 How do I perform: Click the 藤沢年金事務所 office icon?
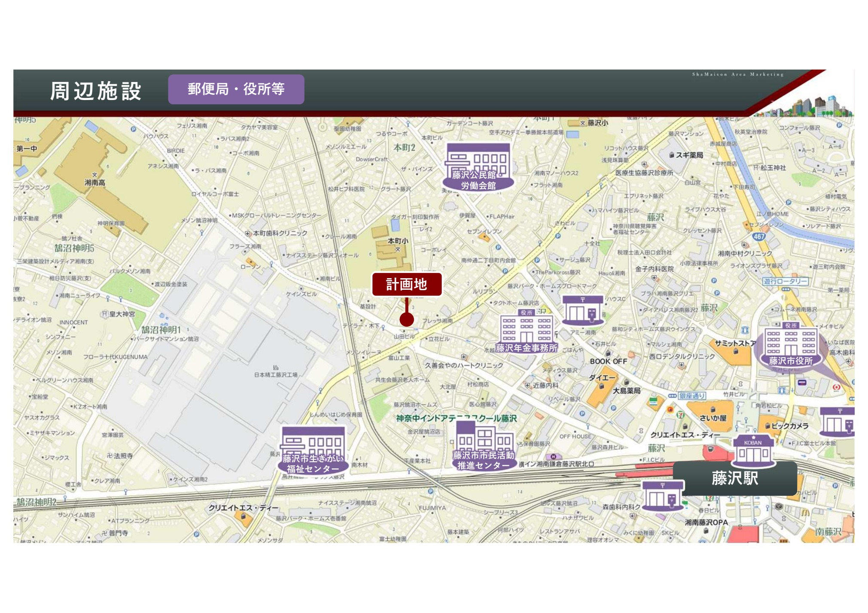coord(527,331)
